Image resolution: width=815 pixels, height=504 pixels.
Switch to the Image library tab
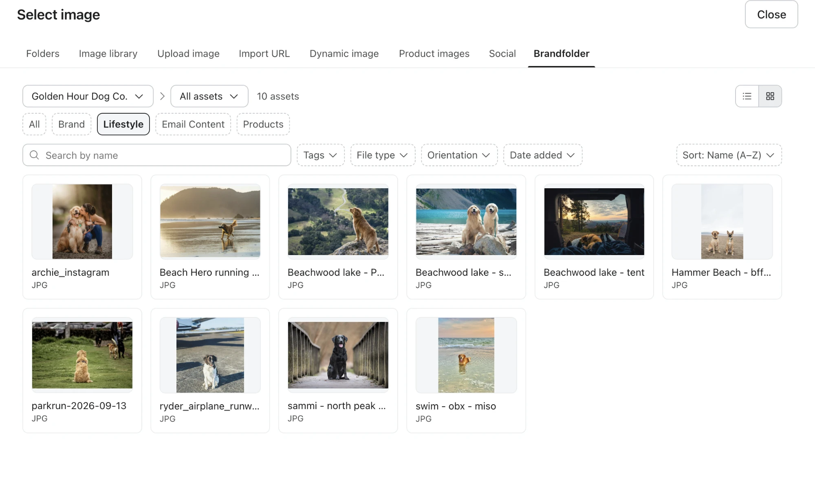point(108,53)
